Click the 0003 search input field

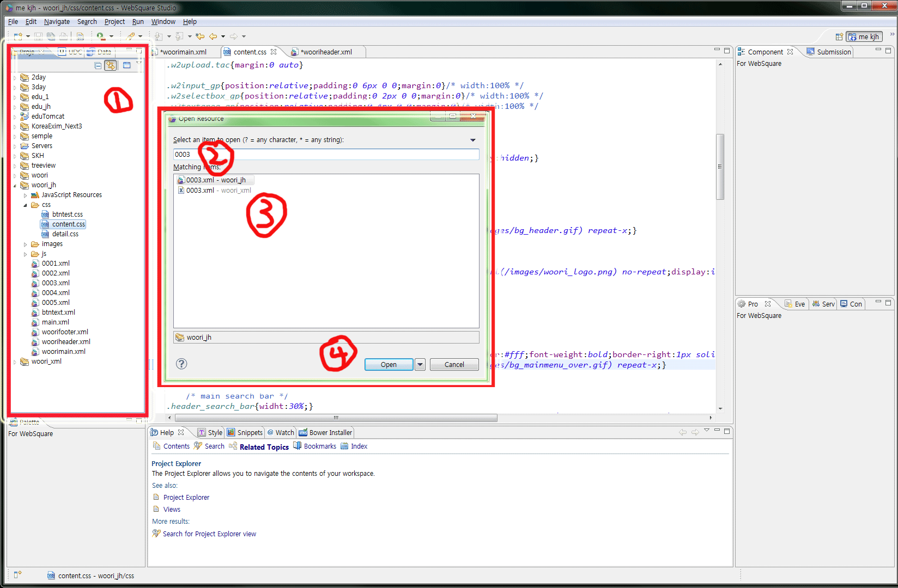tap(326, 155)
